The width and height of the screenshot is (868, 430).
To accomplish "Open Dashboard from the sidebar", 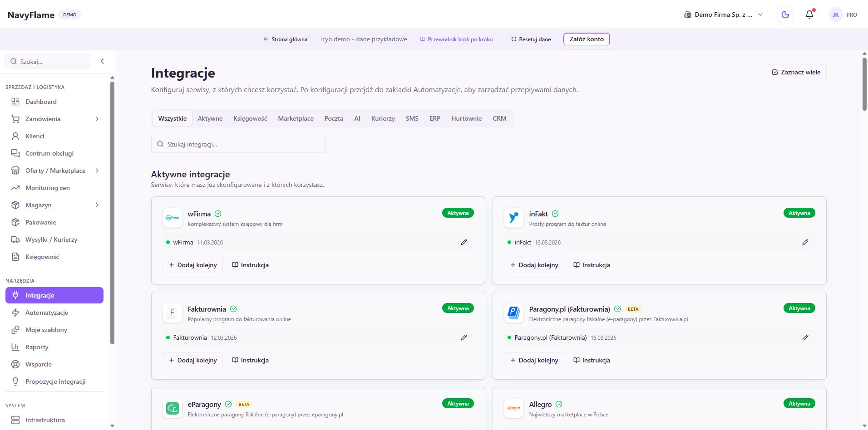I will 54,102.
